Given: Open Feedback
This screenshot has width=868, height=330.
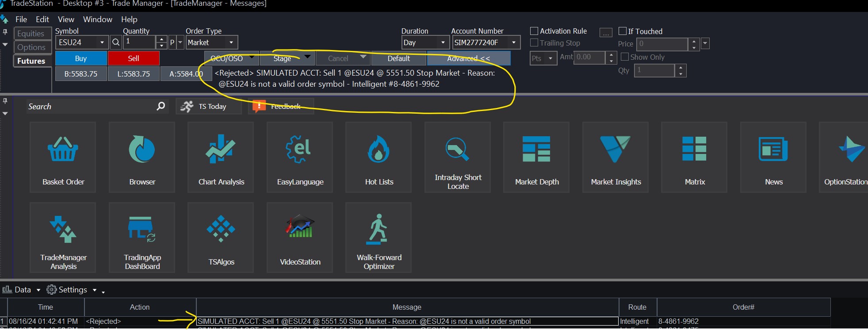Looking at the screenshot, I should point(281,107).
